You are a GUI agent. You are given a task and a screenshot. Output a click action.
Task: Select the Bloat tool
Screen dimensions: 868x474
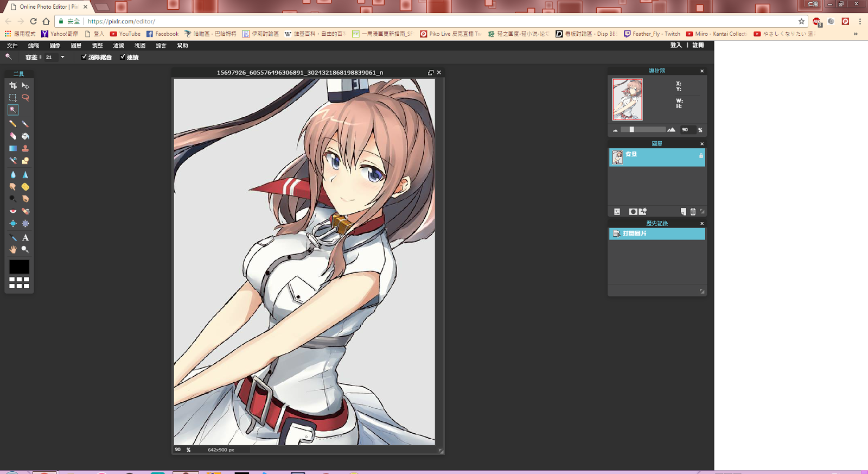(13, 223)
